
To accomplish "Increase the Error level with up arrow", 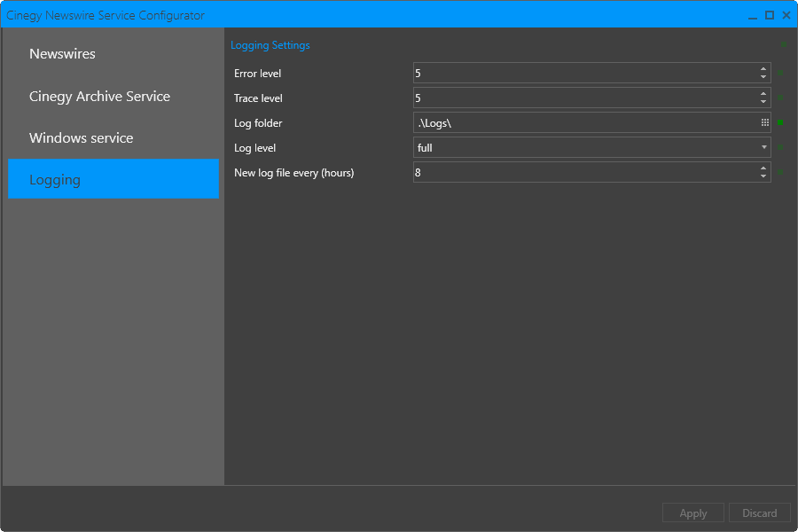I will [x=763, y=68].
